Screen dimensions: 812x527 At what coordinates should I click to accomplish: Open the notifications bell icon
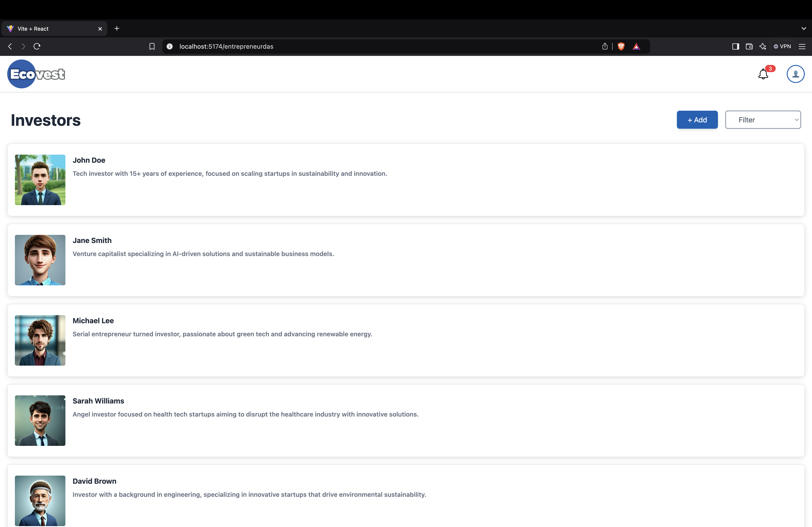coord(763,74)
